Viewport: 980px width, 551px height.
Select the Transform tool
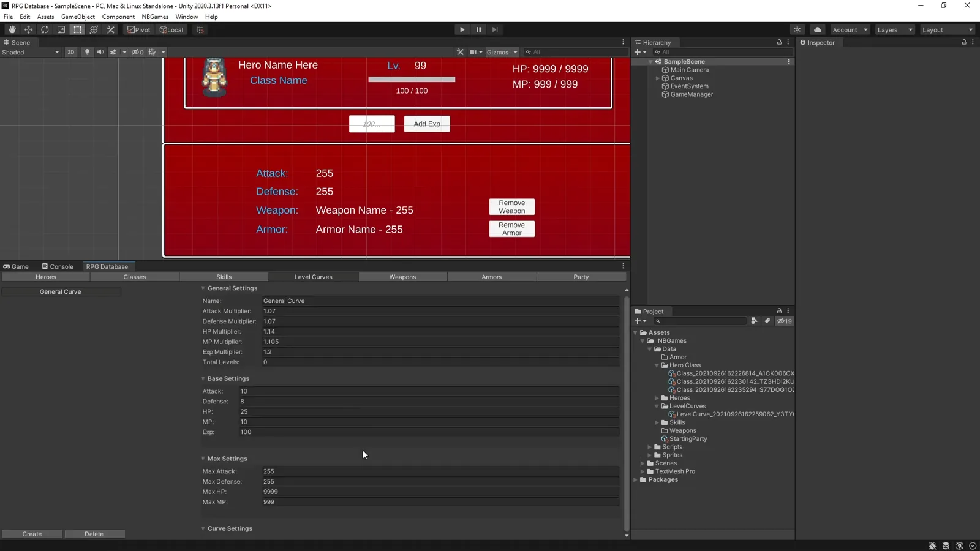coord(94,29)
